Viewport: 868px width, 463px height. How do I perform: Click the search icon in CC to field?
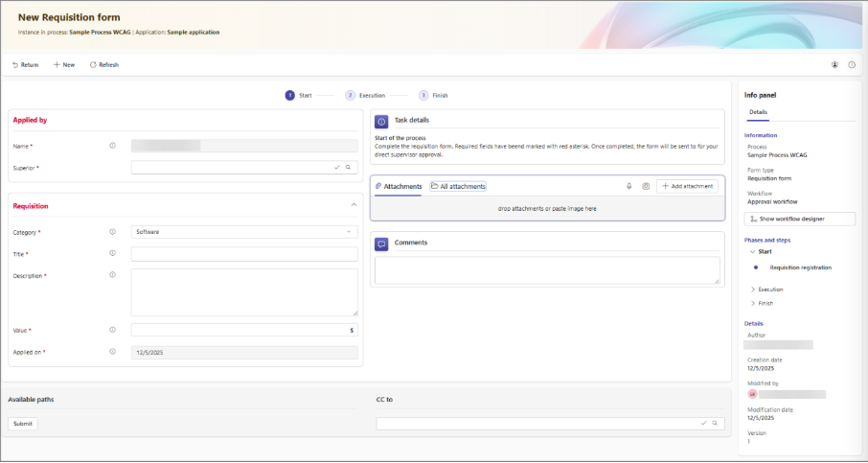(715, 423)
